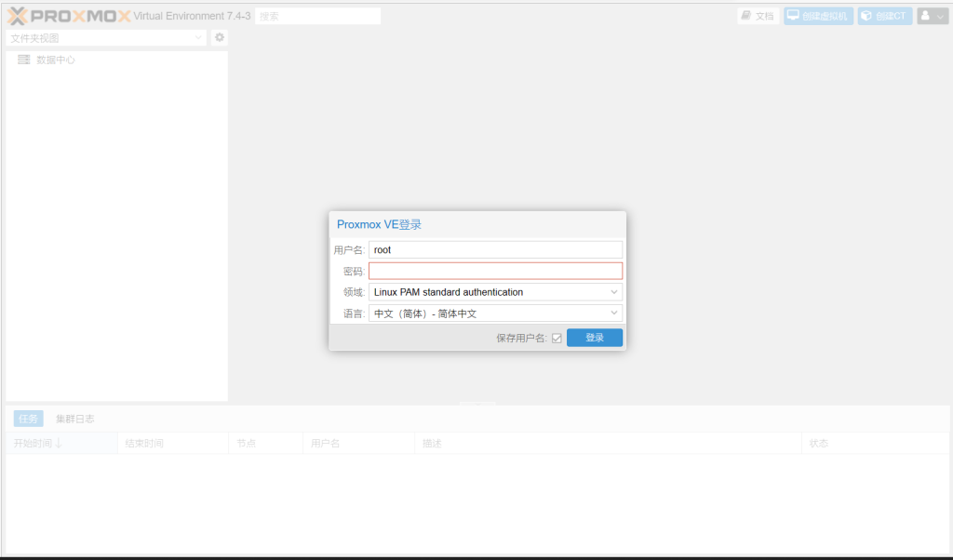Image resolution: width=953 pixels, height=560 pixels.
Task: Click the 状态 column header
Action: coord(819,443)
